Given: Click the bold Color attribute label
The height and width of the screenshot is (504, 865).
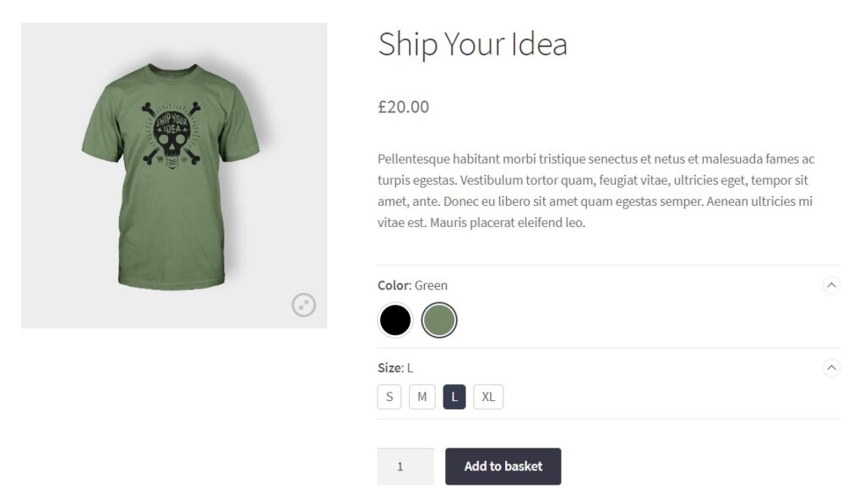Looking at the screenshot, I should coord(394,285).
